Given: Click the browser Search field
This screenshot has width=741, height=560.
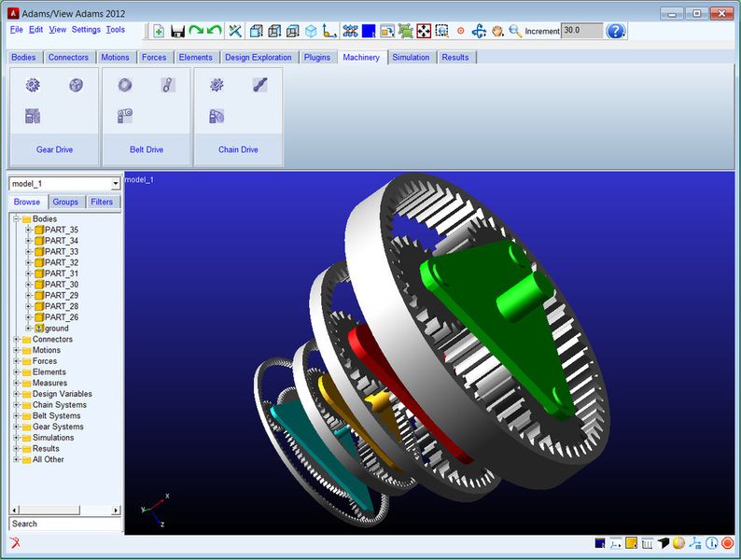Looking at the screenshot, I should (x=65, y=524).
